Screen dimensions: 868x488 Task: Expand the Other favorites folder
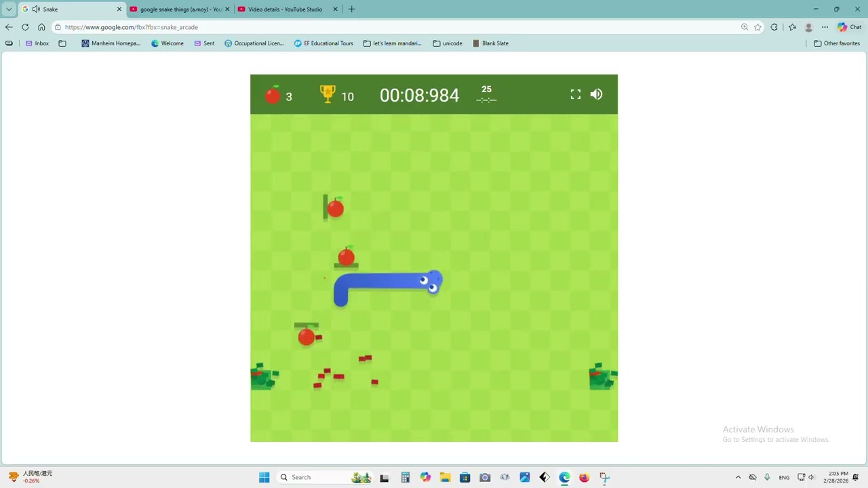coord(837,43)
